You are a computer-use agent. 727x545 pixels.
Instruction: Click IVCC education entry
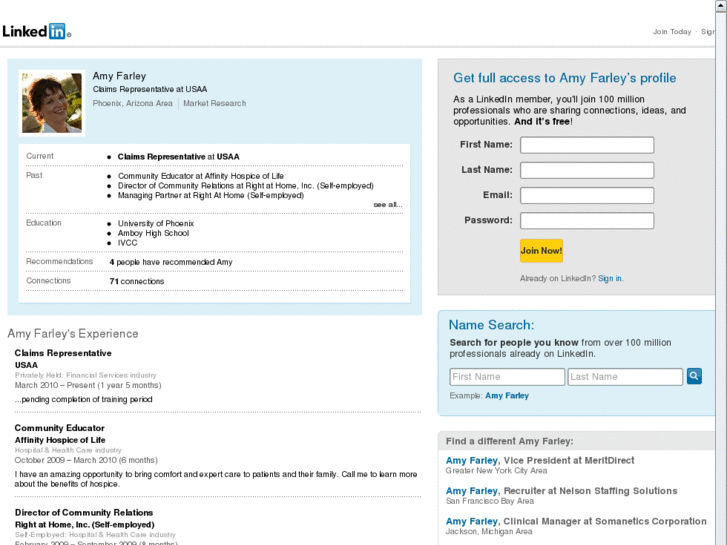128,243
